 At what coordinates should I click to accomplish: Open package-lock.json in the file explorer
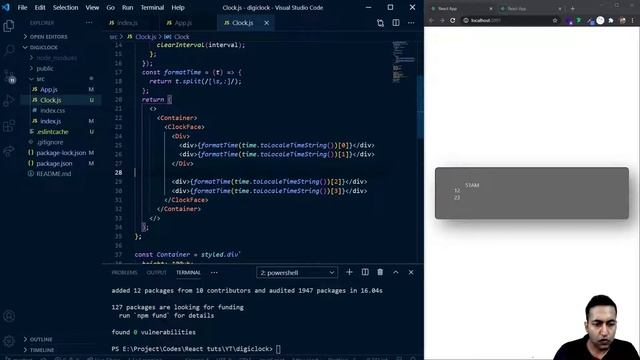coord(61,153)
